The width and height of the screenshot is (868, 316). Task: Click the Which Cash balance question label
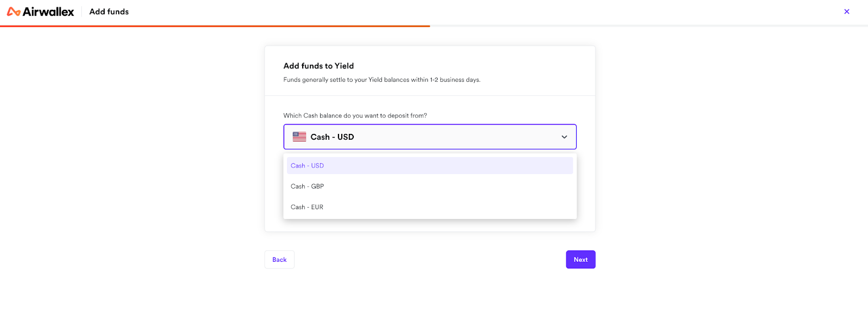click(355, 115)
